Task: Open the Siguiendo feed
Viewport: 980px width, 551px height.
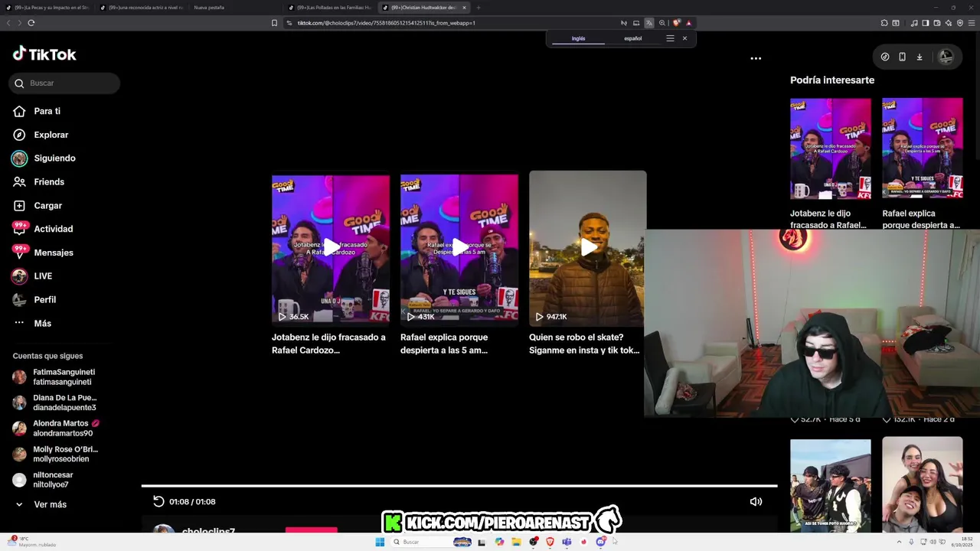Action: (44, 158)
